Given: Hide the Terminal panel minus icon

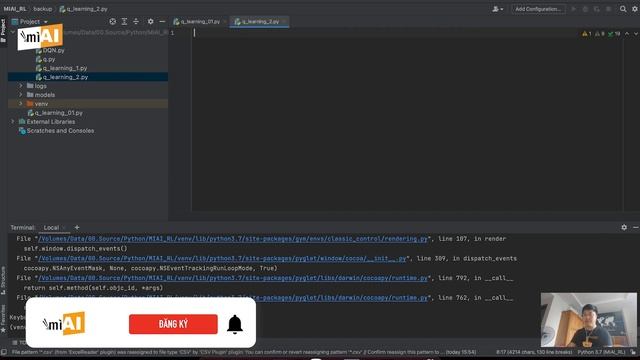Looking at the screenshot, I should click(x=636, y=227).
